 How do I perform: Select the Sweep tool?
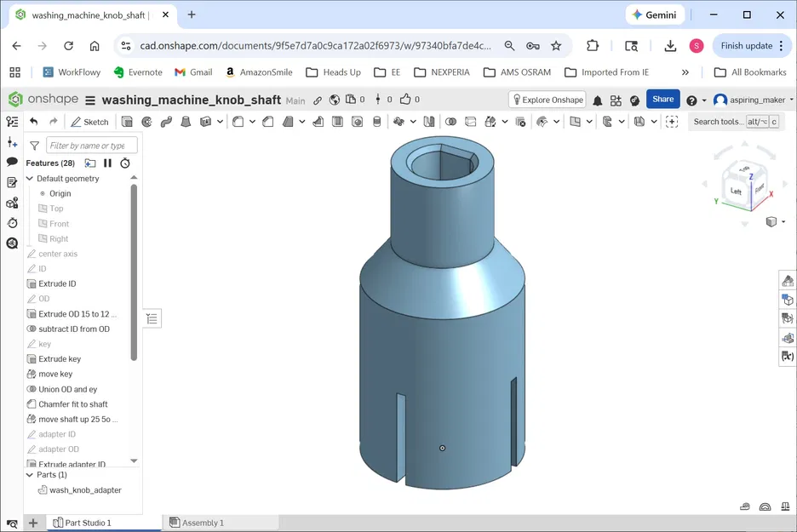165,121
